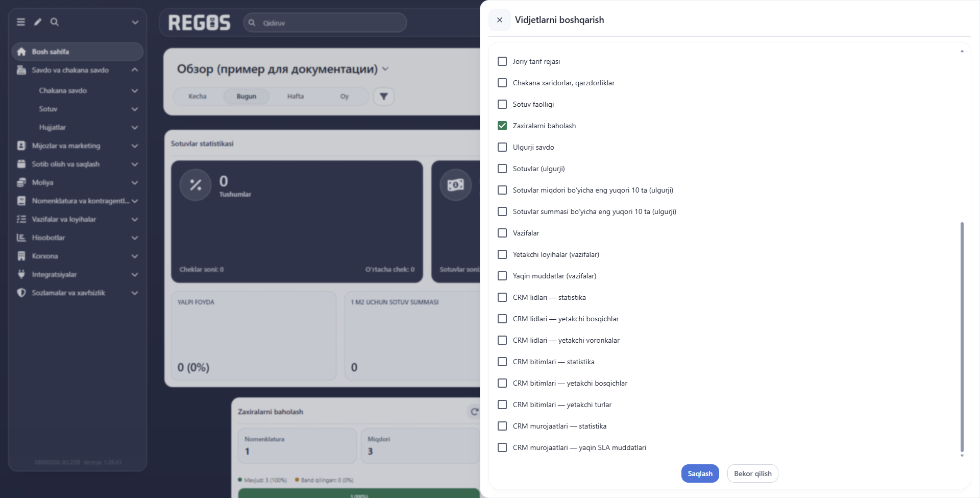The height and width of the screenshot is (498, 980).
Task: Click the hamburger menu icon in sidebar
Action: click(21, 22)
